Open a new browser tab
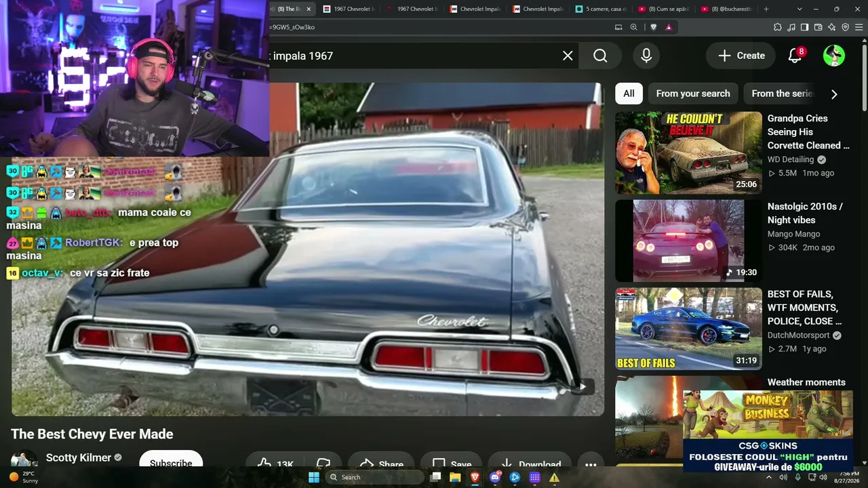This screenshot has height=488, width=868. pos(766,9)
